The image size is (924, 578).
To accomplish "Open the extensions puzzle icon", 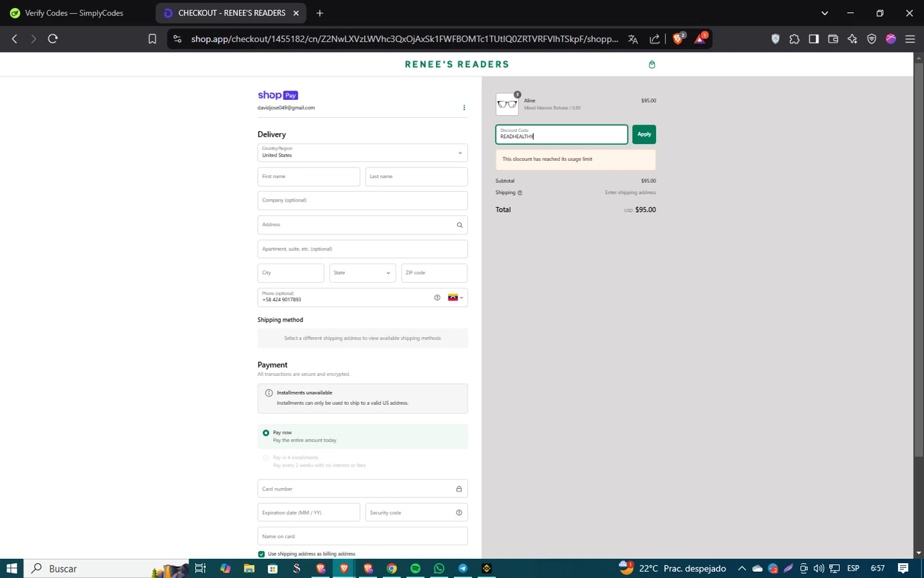I will point(795,39).
